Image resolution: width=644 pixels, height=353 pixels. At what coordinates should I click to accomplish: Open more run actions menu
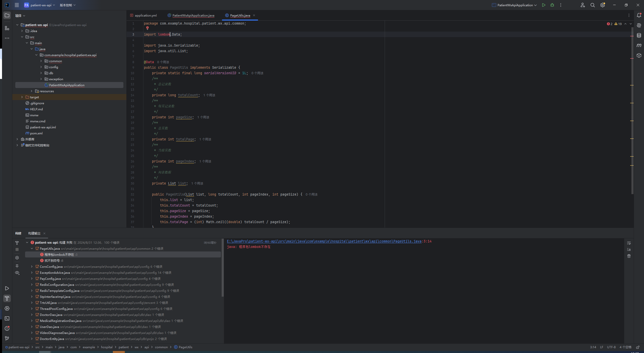coord(561,5)
